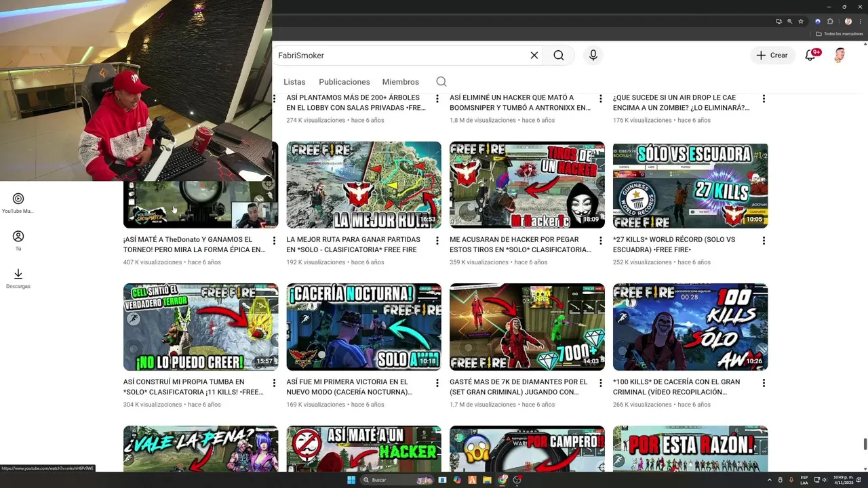Switch to the Listas tab
The height and width of the screenshot is (488, 868).
(294, 82)
